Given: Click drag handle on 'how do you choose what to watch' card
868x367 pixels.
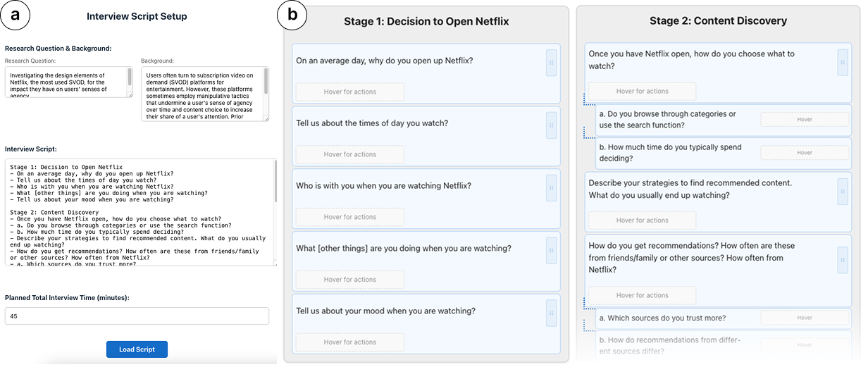Looking at the screenshot, I should pyautogui.click(x=843, y=62).
